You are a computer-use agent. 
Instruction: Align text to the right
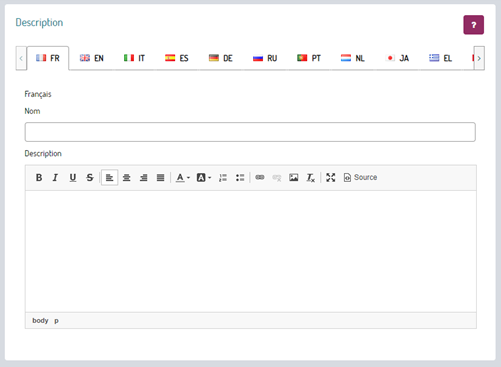tap(143, 178)
